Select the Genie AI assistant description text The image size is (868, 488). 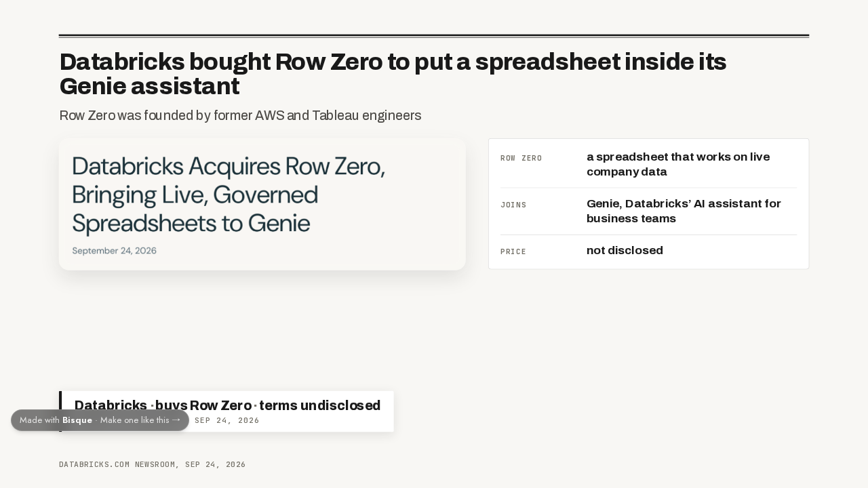click(x=684, y=211)
